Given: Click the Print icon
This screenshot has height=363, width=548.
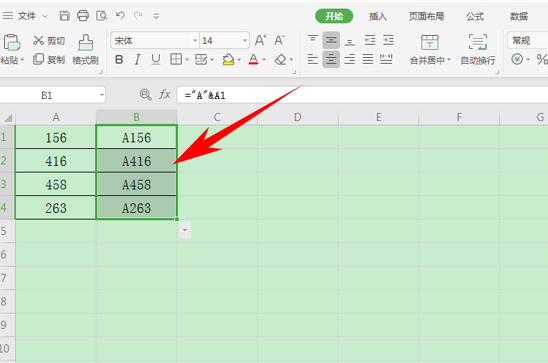Looking at the screenshot, I should (x=83, y=16).
